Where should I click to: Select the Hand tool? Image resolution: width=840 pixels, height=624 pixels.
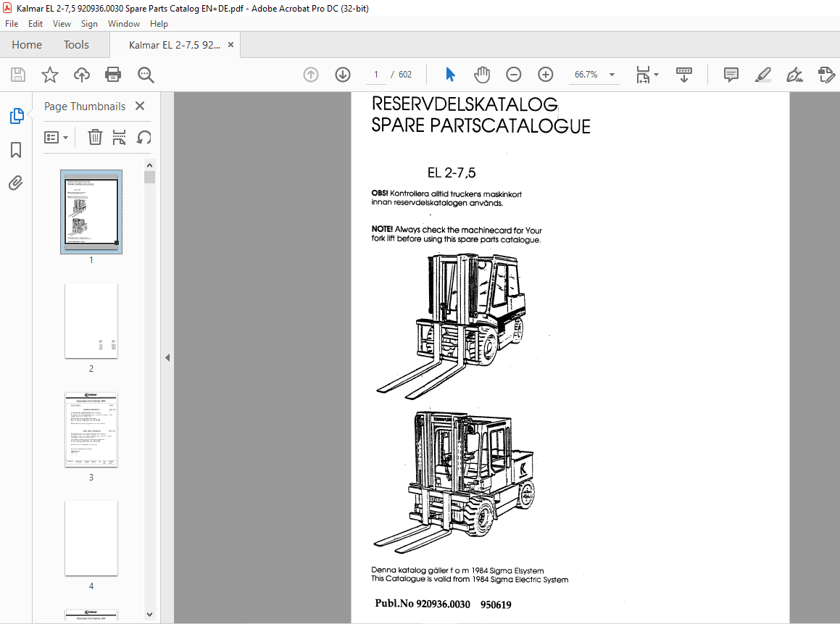pyautogui.click(x=481, y=74)
